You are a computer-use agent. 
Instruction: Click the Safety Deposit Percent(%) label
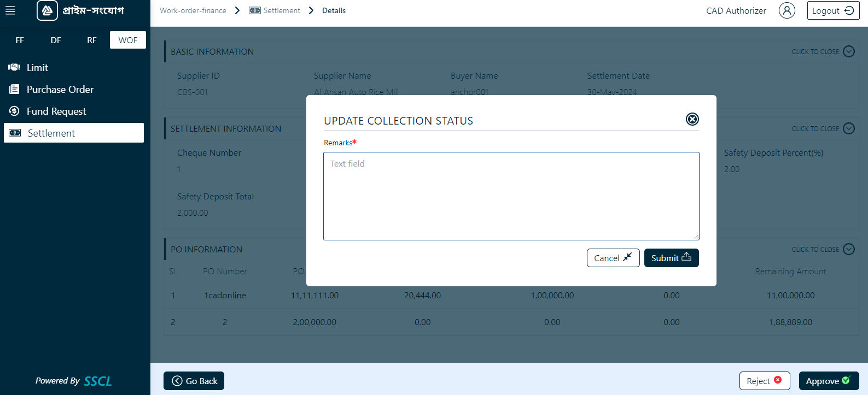click(x=773, y=152)
